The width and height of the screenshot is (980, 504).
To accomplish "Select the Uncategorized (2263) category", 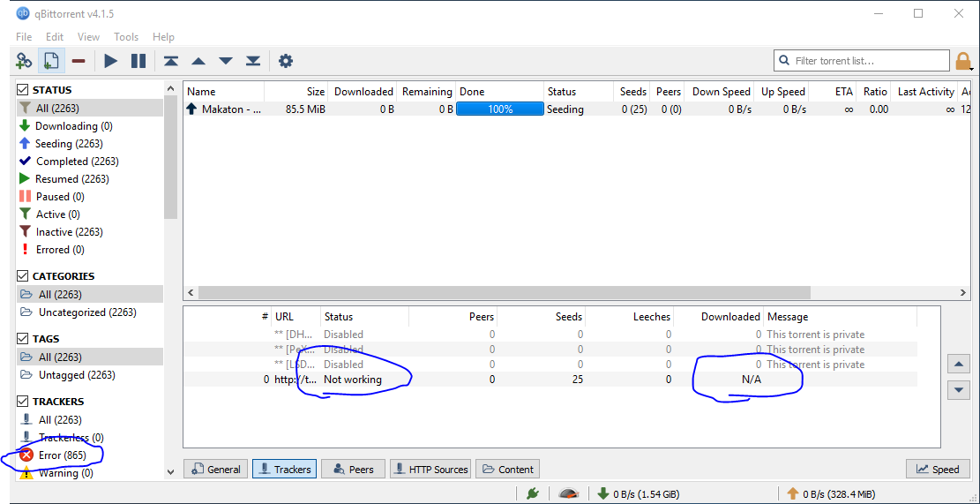I will (x=86, y=312).
